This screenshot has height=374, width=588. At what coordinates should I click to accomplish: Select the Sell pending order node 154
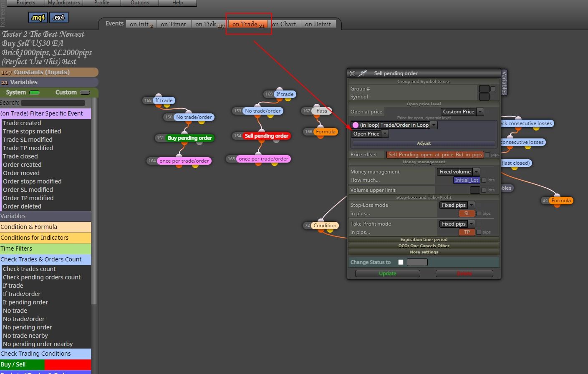click(266, 136)
